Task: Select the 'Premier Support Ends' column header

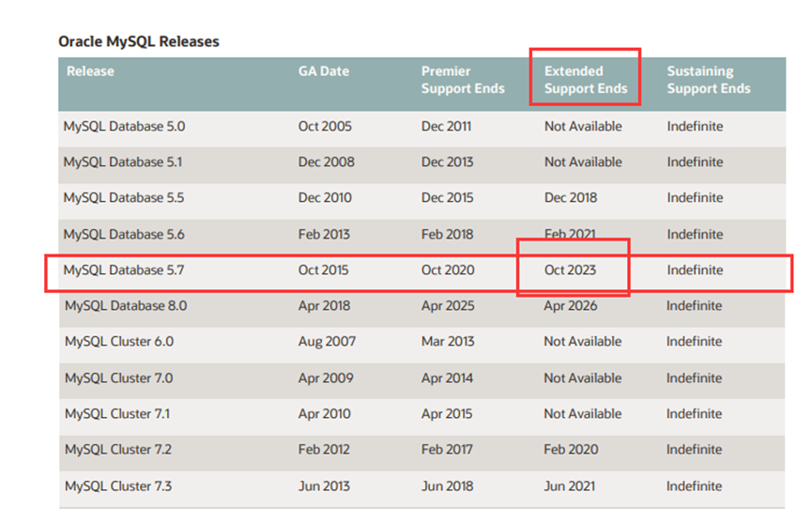Action: [463, 80]
